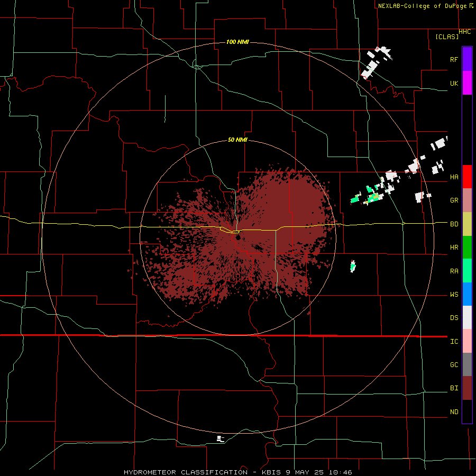This screenshot has height=476, width=476.
Task: Click the IC light pink legend swatch
Action: [x=467, y=341]
